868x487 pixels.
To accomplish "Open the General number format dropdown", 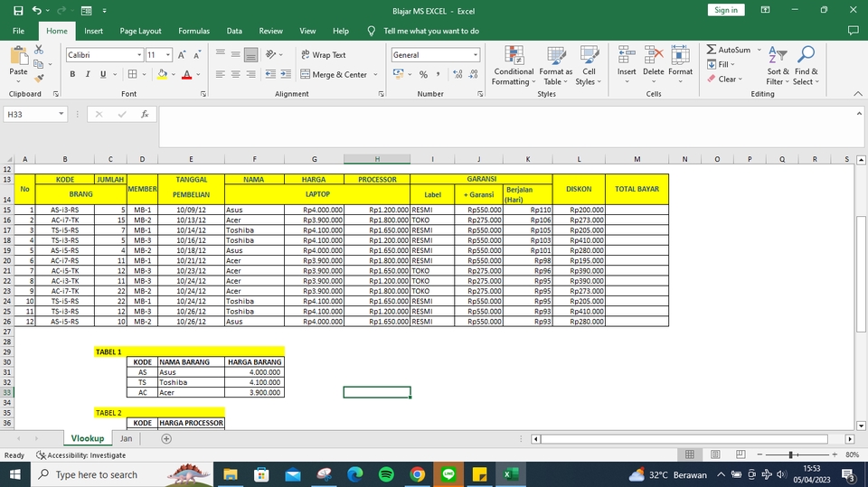I will point(475,55).
